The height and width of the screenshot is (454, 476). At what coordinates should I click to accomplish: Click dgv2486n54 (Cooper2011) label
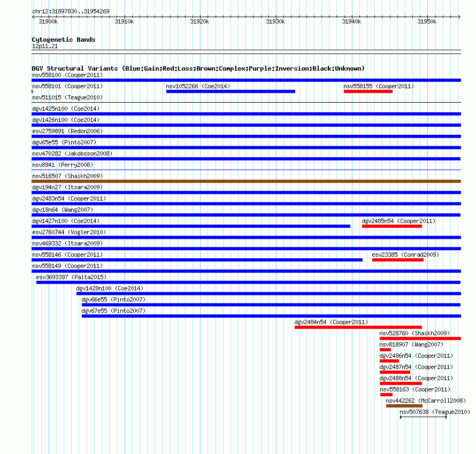pos(416,356)
